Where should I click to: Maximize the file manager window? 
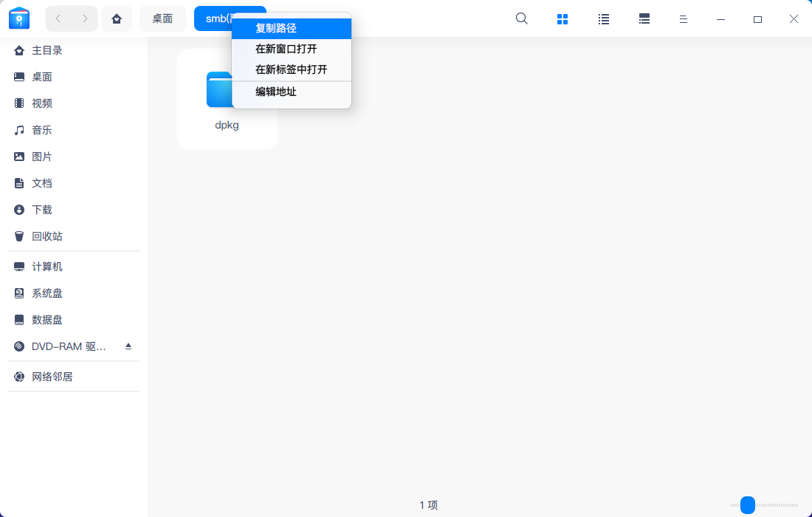(757, 19)
